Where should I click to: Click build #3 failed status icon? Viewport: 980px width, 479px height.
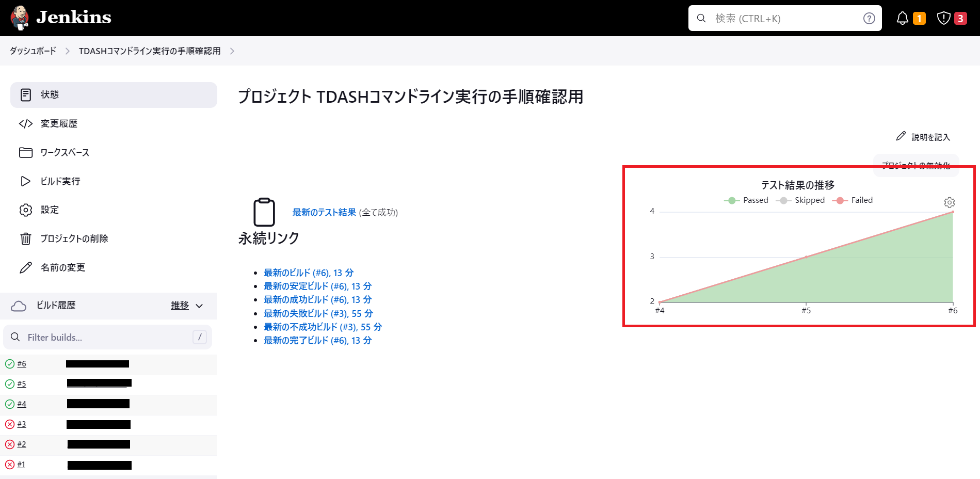tap(10, 424)
